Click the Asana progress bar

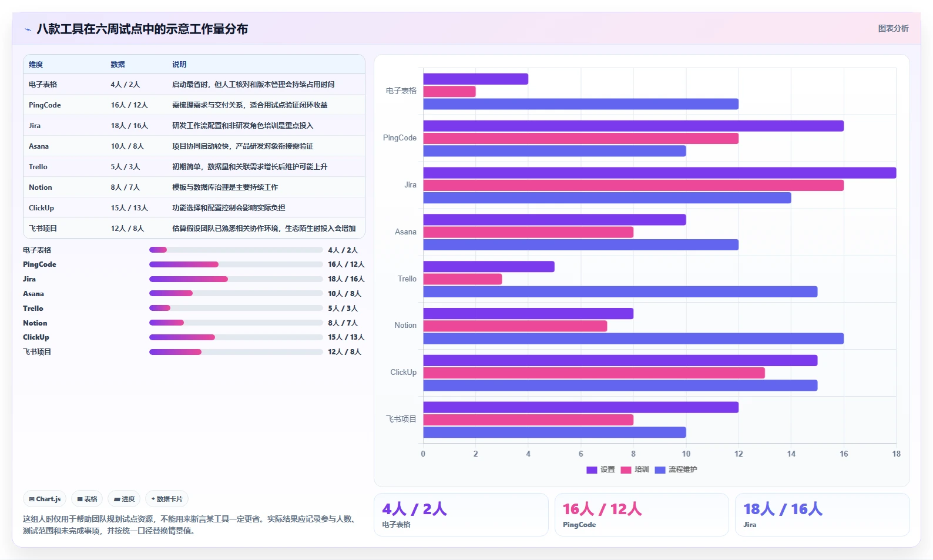pyautogui.click(x=236, y=293)
